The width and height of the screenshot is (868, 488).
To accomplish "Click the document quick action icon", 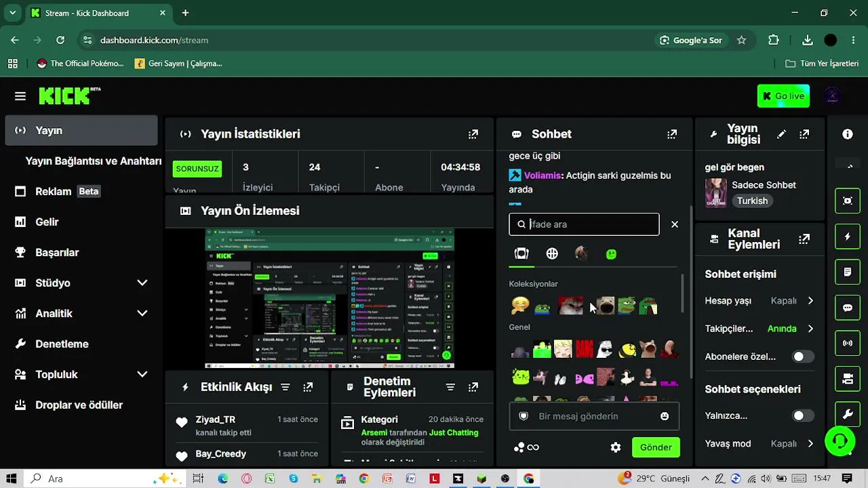I will [848, 272].
